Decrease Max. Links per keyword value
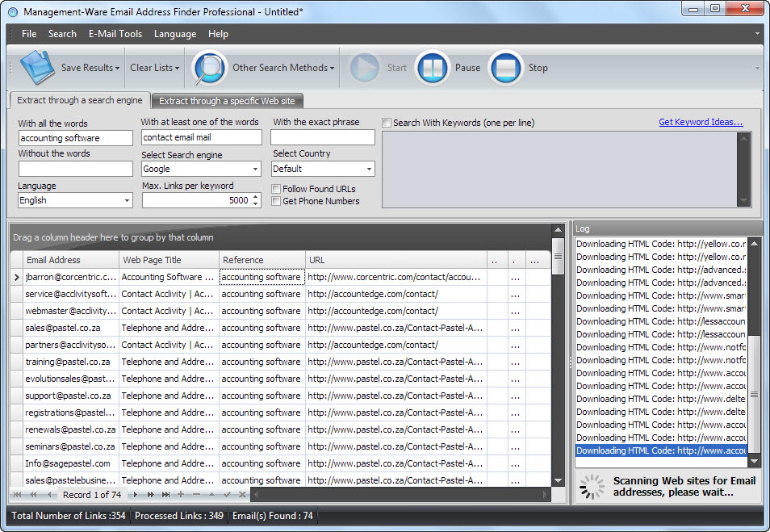 (x=255, y=203)
